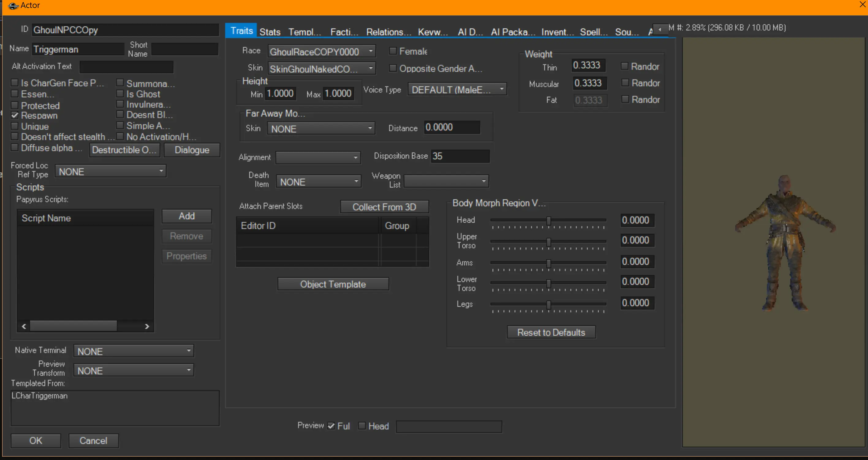Screen dimensions: 868x460
Task: Switch to the Factions tab
Action: (x=344, y=32)
